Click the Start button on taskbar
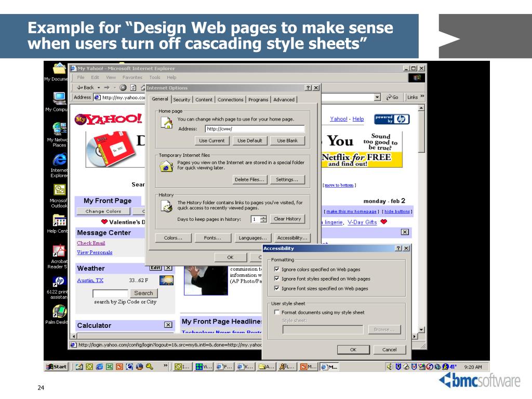532x399 pixels. click(x=57, y=367)
